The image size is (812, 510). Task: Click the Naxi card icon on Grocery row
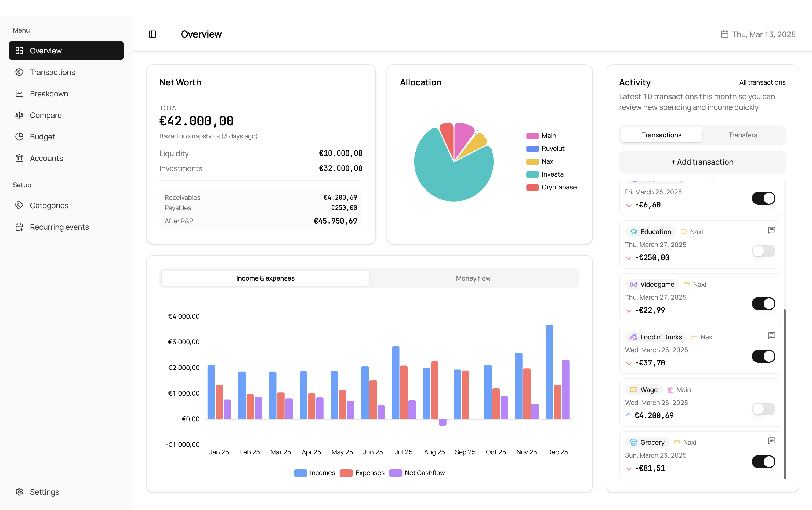[x=676, y=442]
